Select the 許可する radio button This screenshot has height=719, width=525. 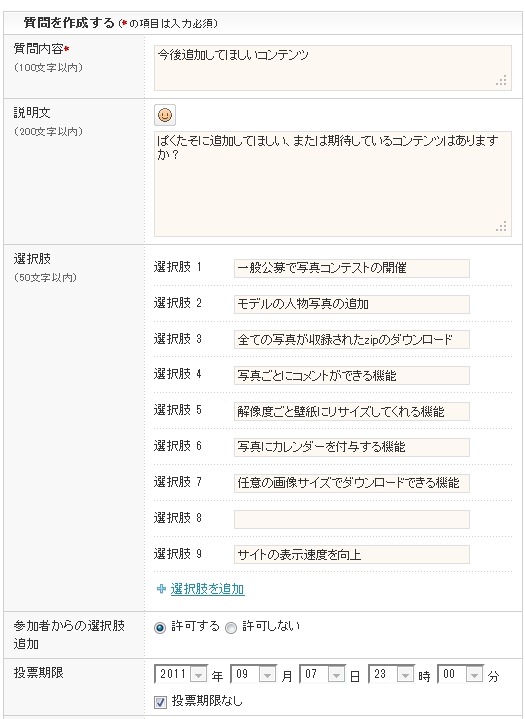pyautogui.click(x=160, y=628)
